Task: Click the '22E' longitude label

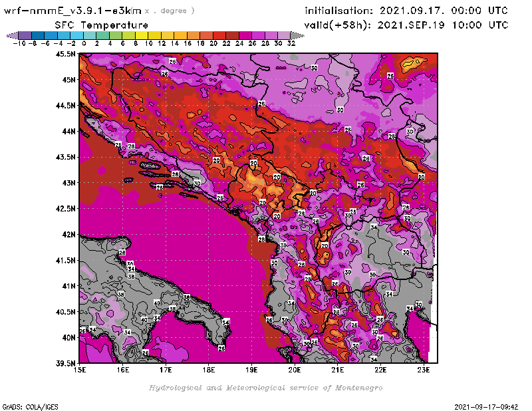Action: click(x=380, y=370)
